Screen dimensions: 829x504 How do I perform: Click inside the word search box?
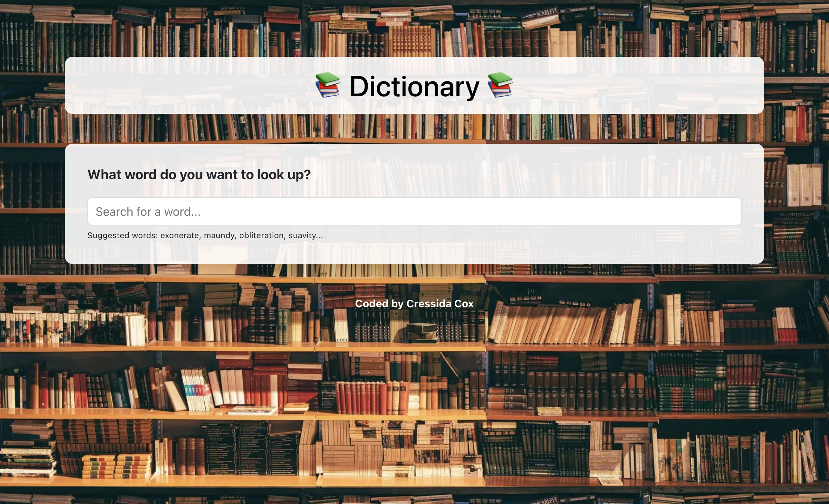click(414, 211)
